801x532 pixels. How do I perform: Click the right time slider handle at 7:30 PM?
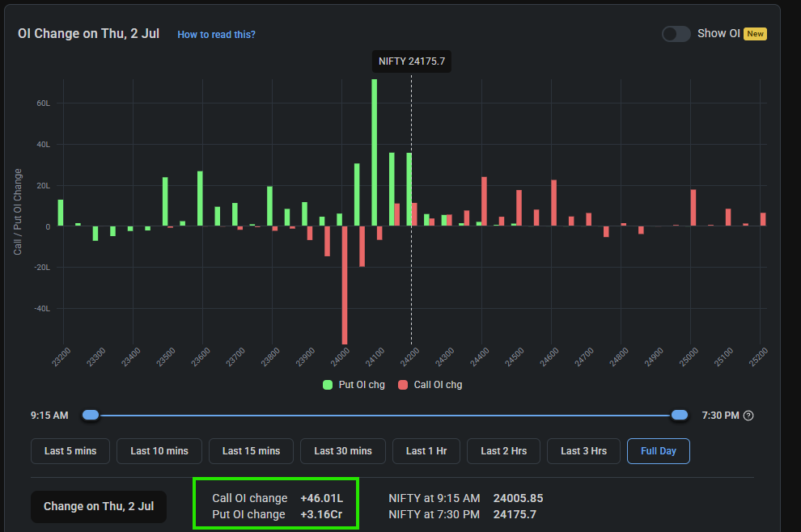point(680,415)
